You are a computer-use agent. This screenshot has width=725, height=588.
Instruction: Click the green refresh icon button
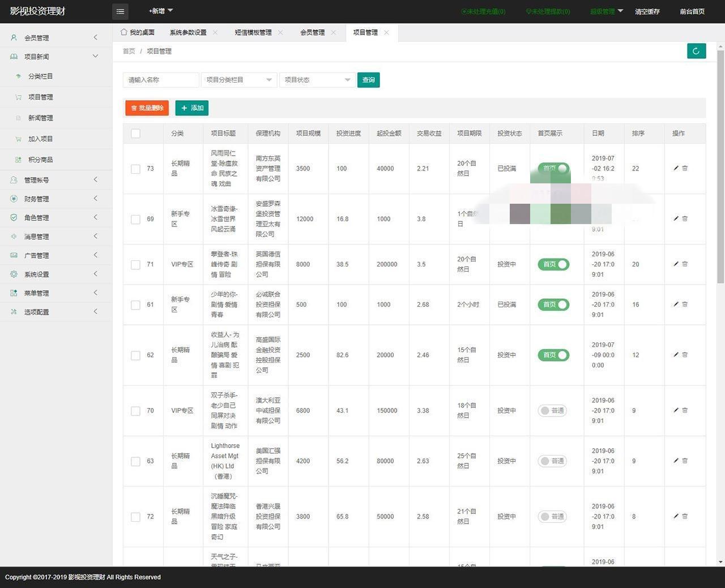696,51
